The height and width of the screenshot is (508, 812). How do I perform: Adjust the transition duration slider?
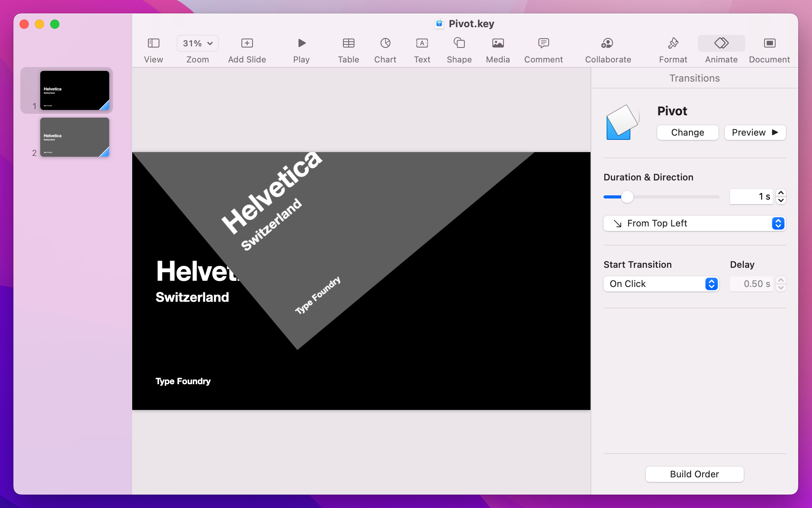click(x=627, y=197)
